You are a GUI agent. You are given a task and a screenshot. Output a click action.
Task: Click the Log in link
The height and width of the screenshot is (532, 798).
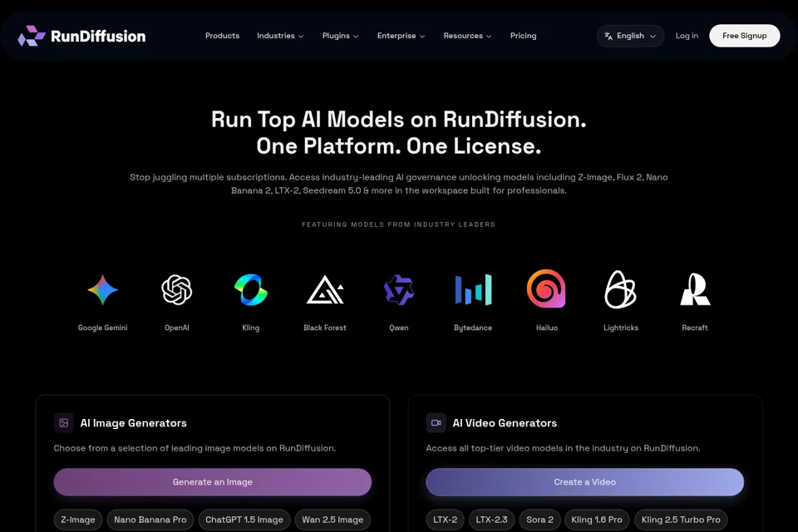[687, 36]
